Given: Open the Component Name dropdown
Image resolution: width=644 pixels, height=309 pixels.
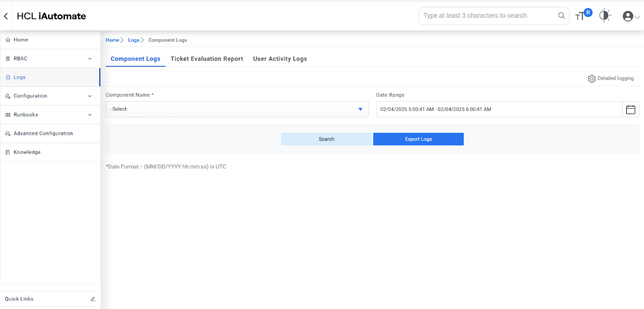Looking at the screenshot, I should pos(237,109).
